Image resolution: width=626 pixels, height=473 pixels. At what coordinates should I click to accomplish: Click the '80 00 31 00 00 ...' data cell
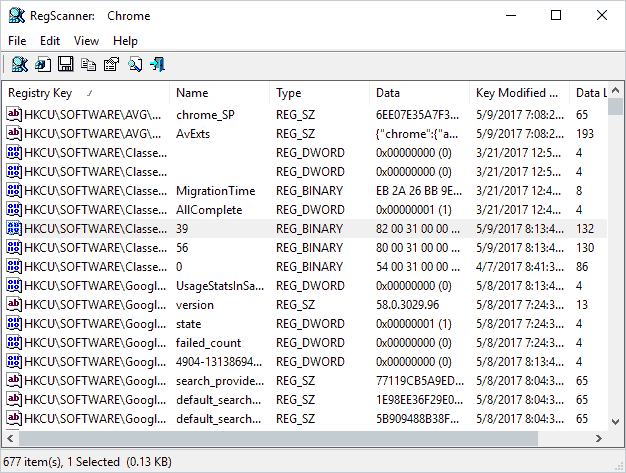[x=418, y=248]
